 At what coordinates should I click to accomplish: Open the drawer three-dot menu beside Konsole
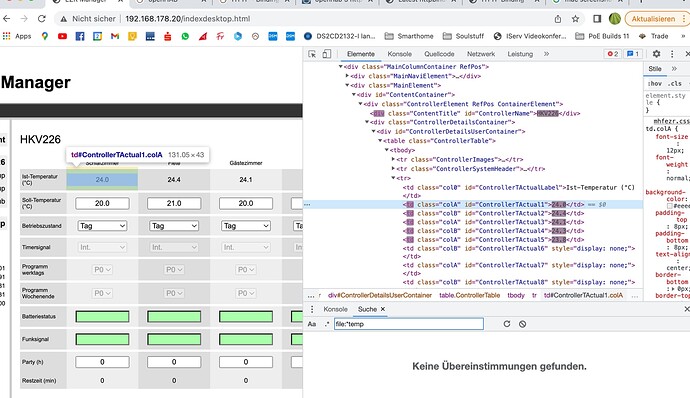click(x=312, y=309)
